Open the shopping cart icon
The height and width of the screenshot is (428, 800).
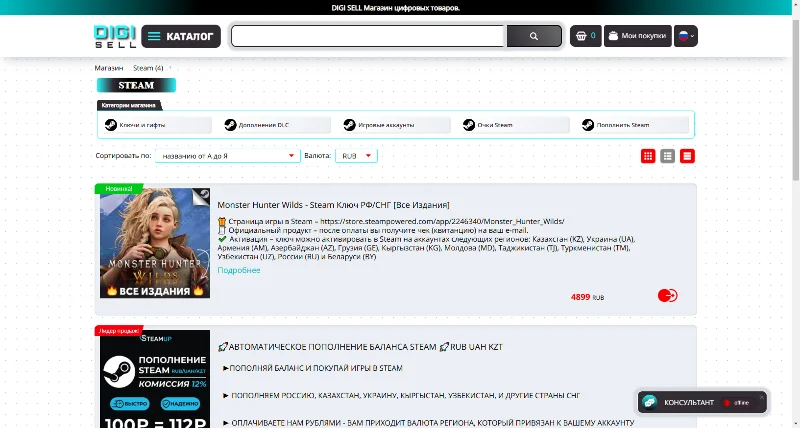click(x=585, y=36)
